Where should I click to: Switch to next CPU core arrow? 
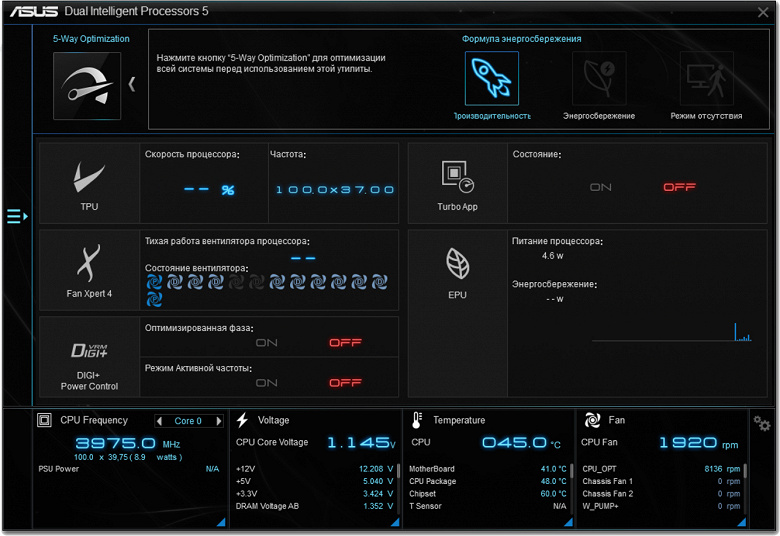219,421
